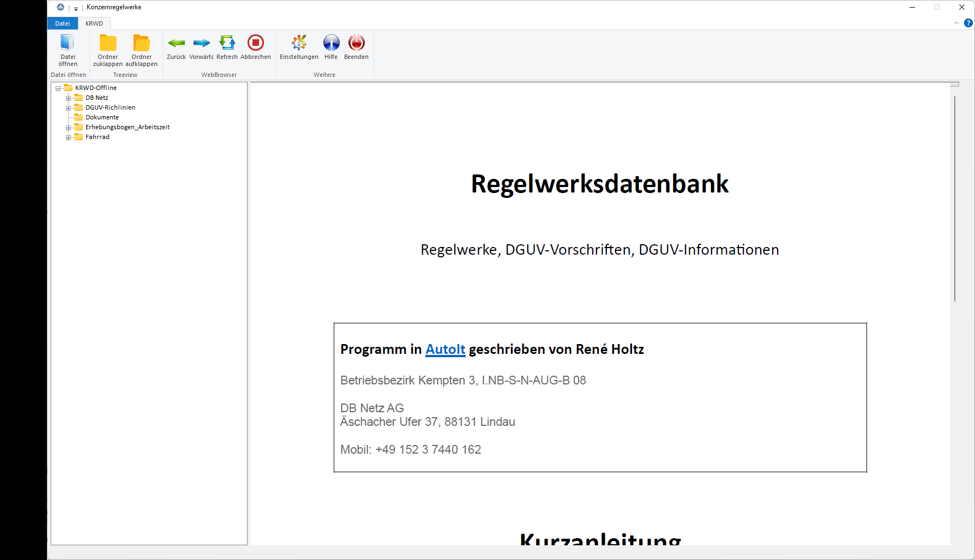Follow the AutoIt hyperlink
This screenshot has width=975, height=560.
tap(445, 349)
